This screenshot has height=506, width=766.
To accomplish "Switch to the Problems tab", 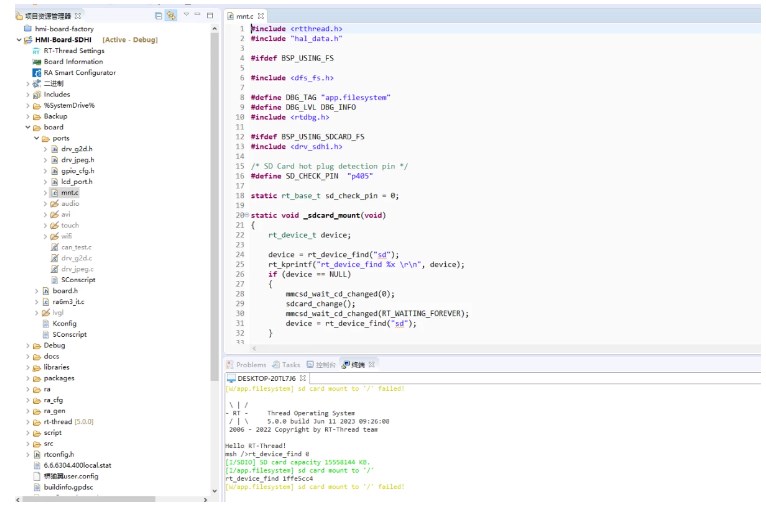I will coord(250,365).
